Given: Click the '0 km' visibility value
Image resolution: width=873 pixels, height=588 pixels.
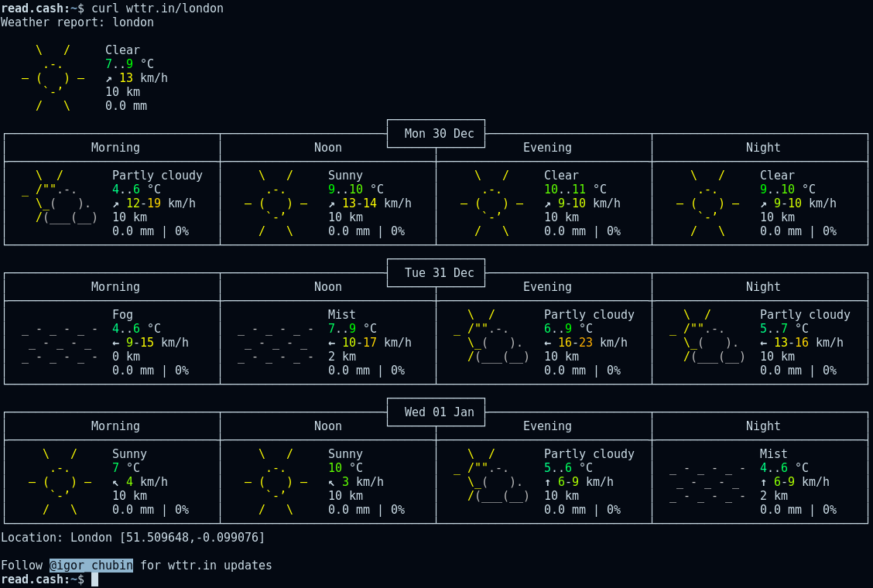Looking at the screenshot, I should 126,357.
